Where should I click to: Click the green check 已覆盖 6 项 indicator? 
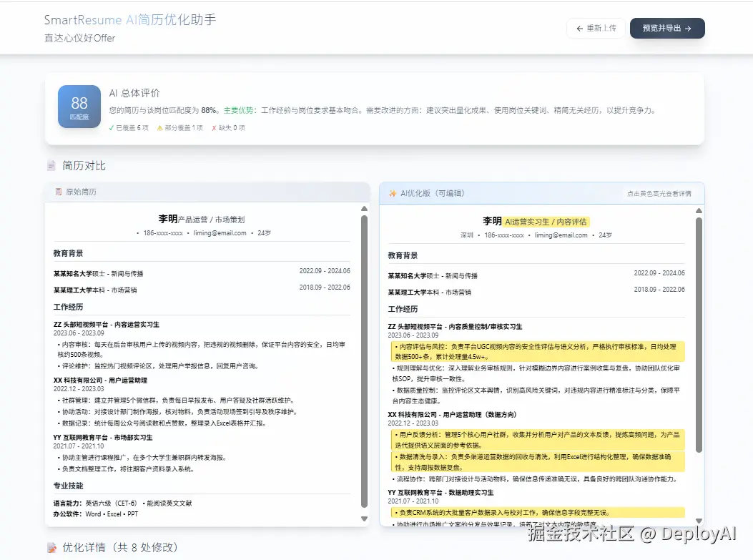[x=128, y=128]
